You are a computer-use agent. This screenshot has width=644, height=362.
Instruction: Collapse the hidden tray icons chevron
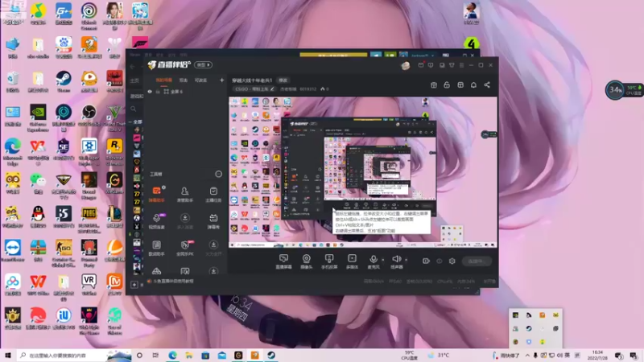click(x=527, y=356)
